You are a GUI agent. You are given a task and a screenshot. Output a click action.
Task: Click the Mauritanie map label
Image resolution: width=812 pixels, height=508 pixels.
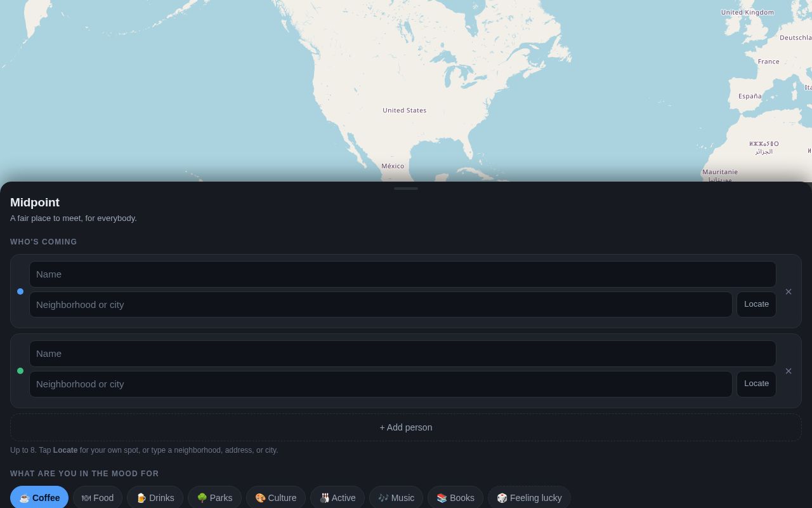[x=720, y=172]
